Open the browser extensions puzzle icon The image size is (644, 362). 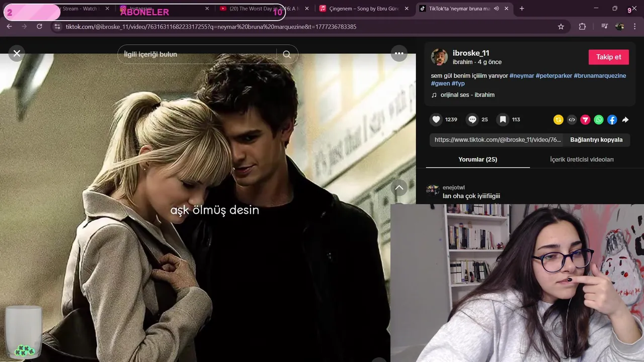(583, 27)
